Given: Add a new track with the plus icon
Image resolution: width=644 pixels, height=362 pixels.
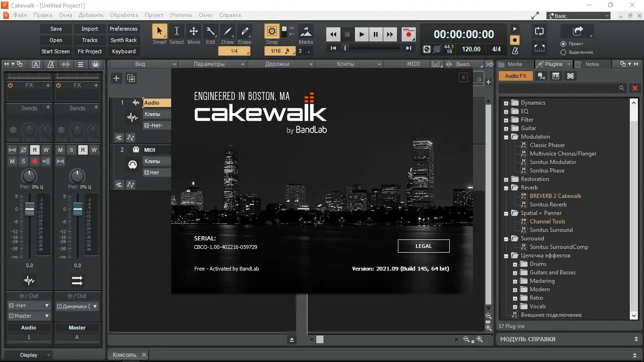Looking at the screenshot, I should pyautogui.click(x=116, y=78).
